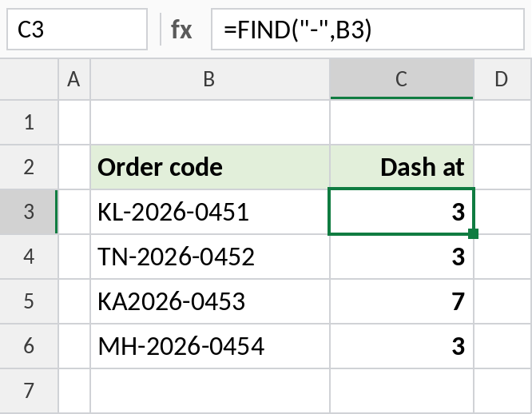The height and width of the screenshot is (414, 532).
Task: Select empty cell A3
Action: pos(74,212)
